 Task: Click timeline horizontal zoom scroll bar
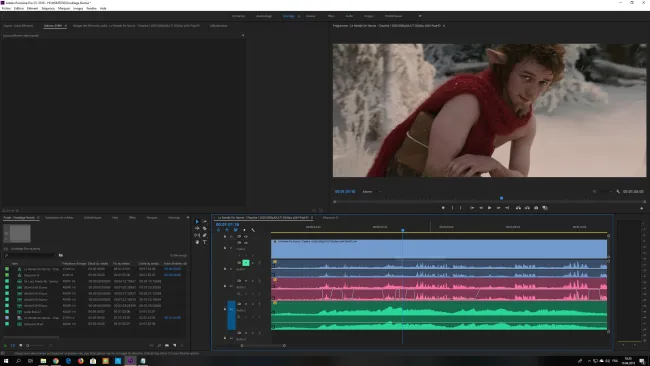pyautogui.click(x=263, y=345)
